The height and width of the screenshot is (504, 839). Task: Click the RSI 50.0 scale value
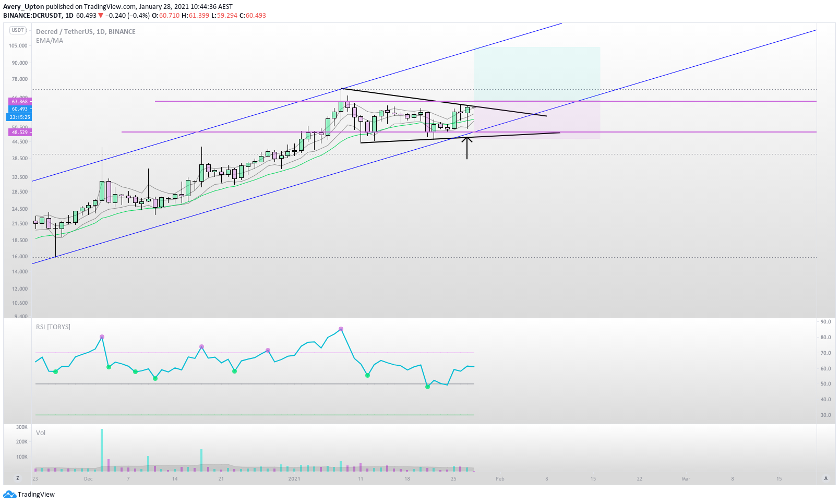(x=825, y=384)
